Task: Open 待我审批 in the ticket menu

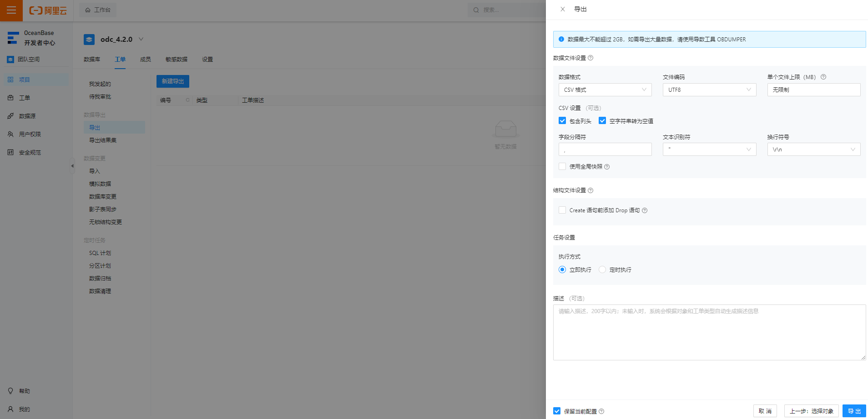Action: (100, 97)
